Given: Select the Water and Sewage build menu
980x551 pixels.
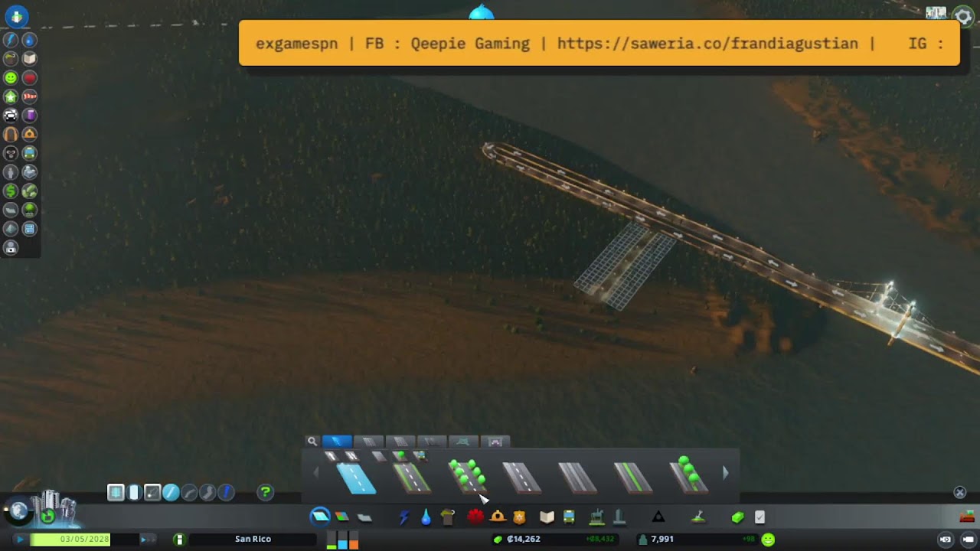Looking at the screenshot, I should coord(426,517).
